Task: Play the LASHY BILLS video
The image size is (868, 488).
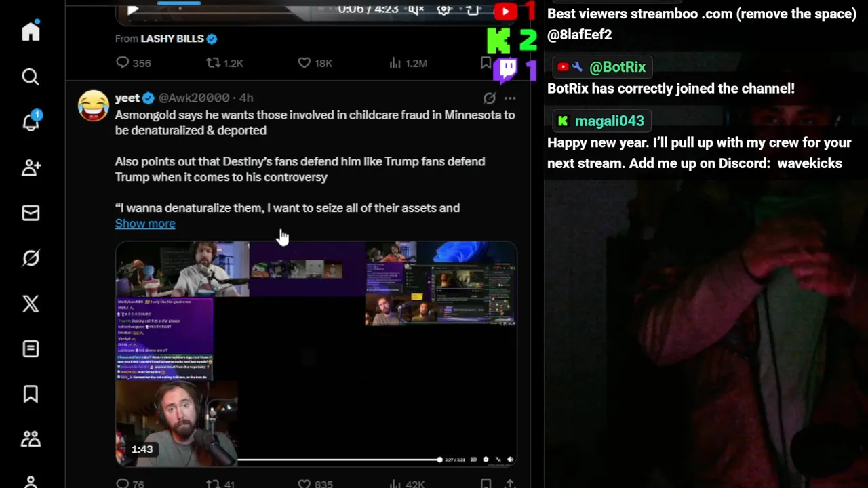Action: click(x=133, y=9)
